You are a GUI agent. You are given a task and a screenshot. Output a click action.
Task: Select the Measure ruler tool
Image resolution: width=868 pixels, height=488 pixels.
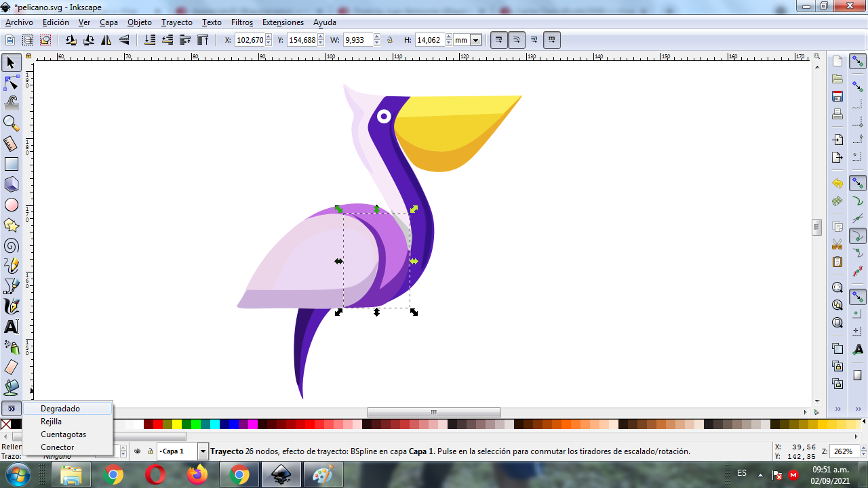11,144
